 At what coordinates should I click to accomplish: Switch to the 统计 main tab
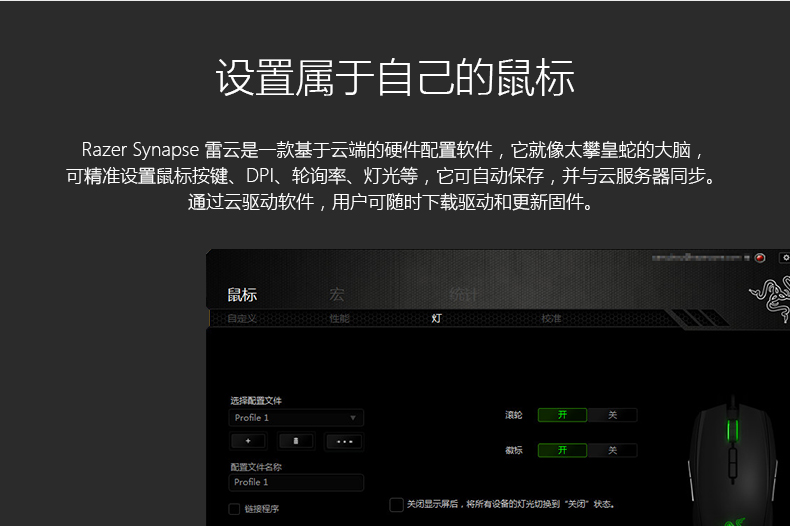pyautogui.click(x=463, y=294)
